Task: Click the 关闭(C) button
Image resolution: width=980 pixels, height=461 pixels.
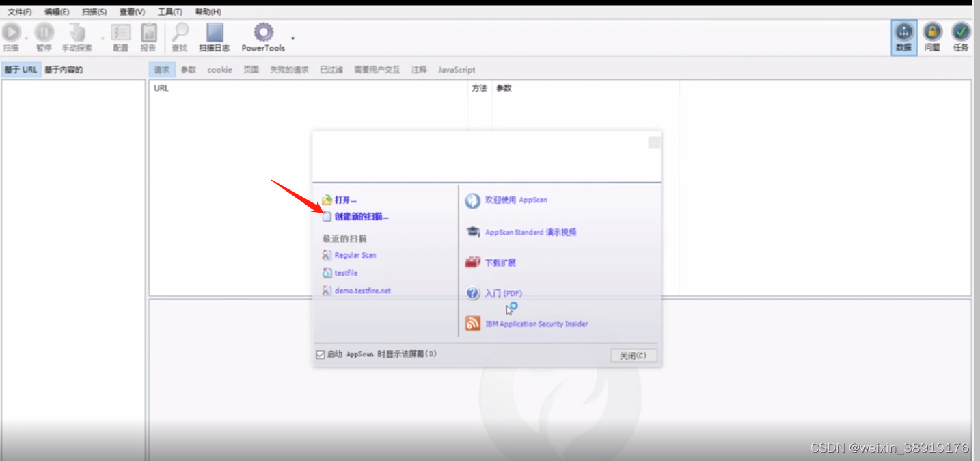Action: point(634,356)
